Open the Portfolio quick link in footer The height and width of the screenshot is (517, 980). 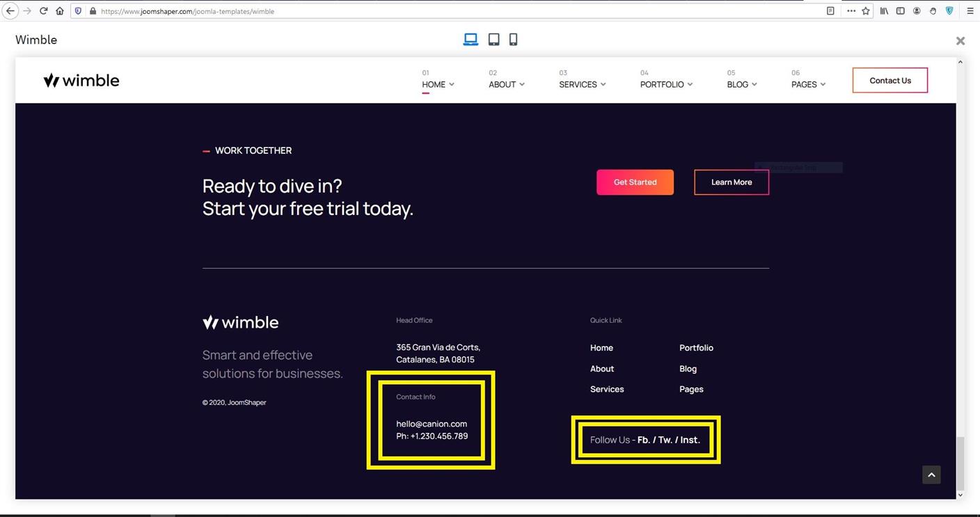tap(696, 348)
